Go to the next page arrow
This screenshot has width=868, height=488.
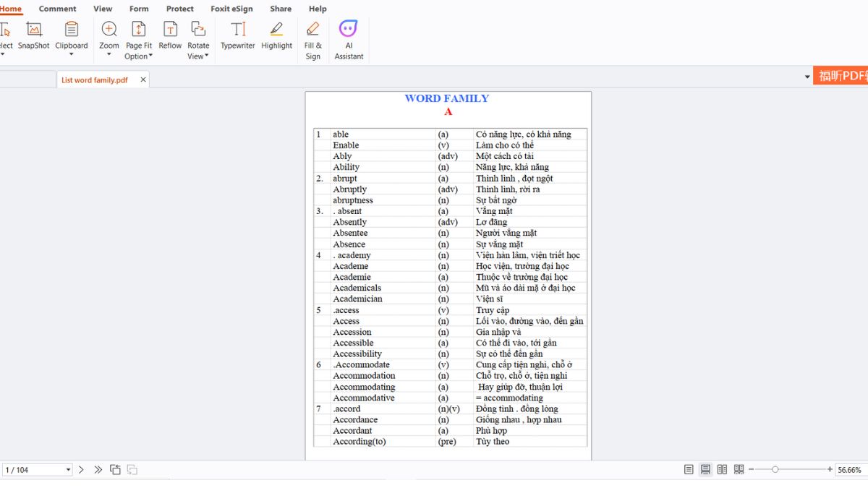pyautogui.click(x=81, y=470)
